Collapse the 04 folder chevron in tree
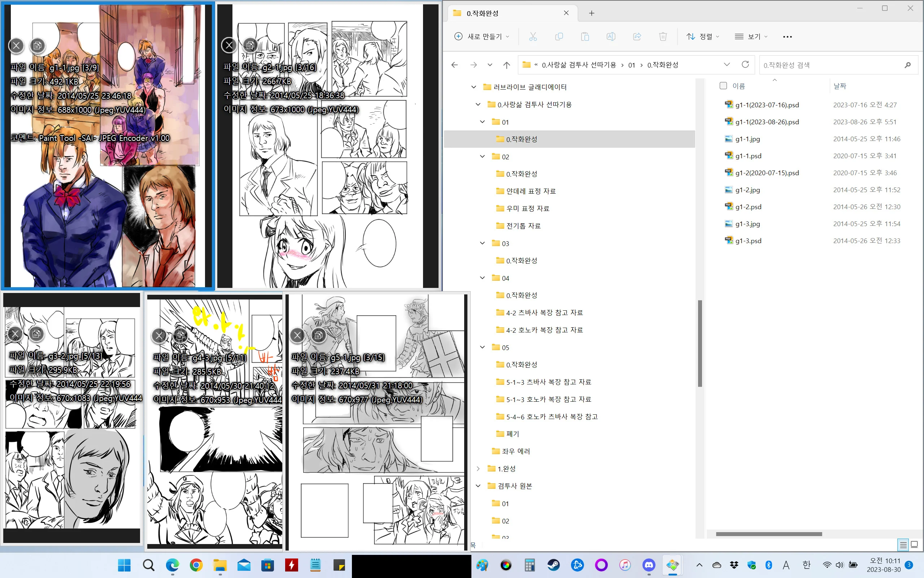The height and width of the screenshot is (578, 924). 483,278
